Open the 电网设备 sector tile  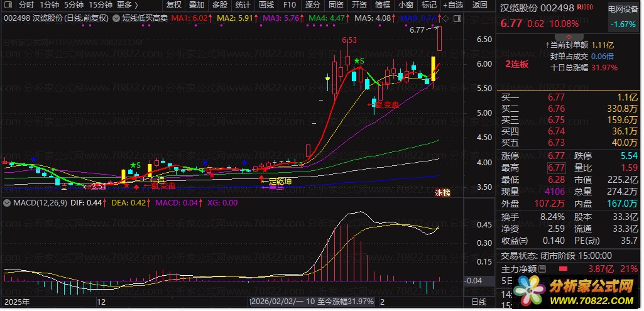pyautogui.click(x=623, y=17)
